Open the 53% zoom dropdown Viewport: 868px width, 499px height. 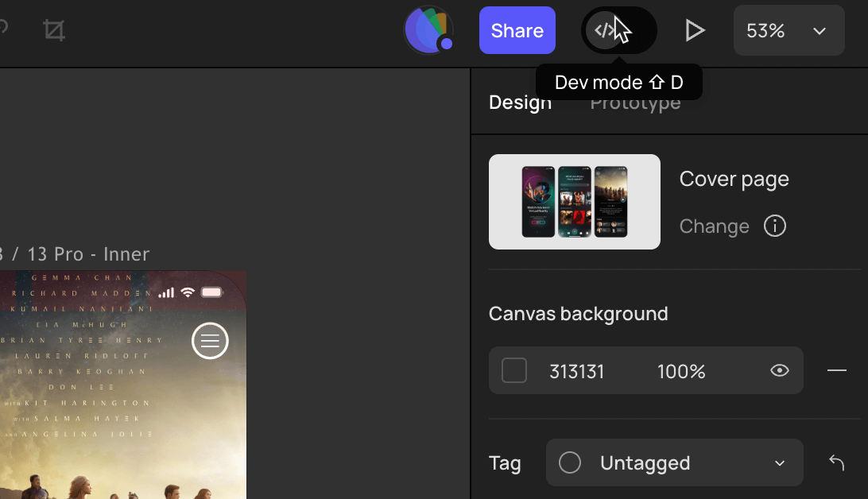pyautogui.click(x=789, y=30)
